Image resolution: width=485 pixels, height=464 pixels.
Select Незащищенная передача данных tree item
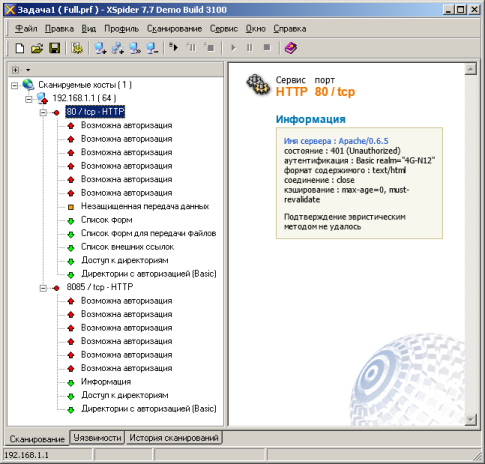tap(145, 206)
